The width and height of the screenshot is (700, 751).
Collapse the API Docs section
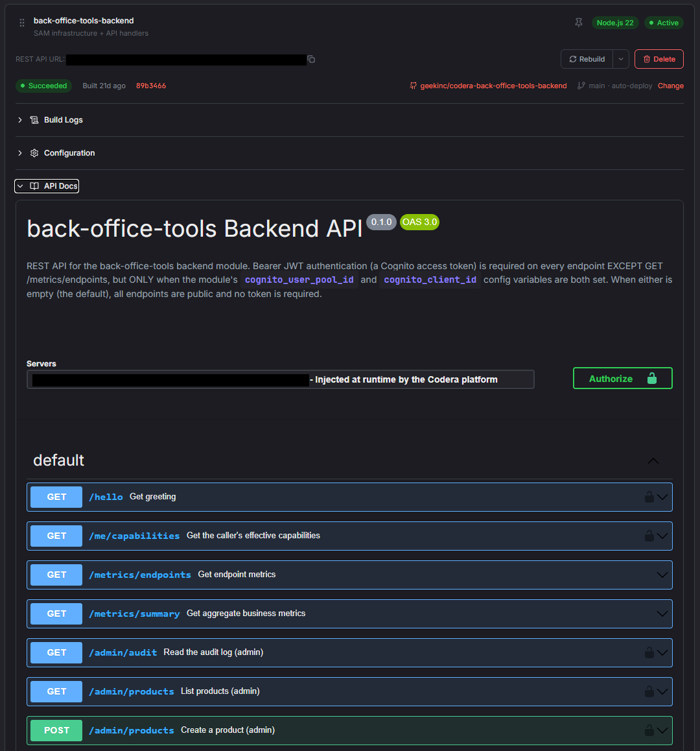(x=47, y=186)
